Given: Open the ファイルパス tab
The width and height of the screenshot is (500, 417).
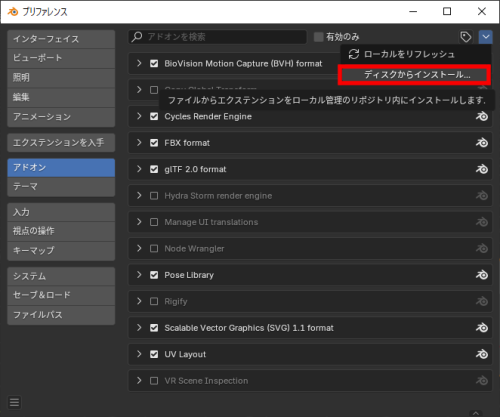Looking at the screenshot, I should [61, 315].
